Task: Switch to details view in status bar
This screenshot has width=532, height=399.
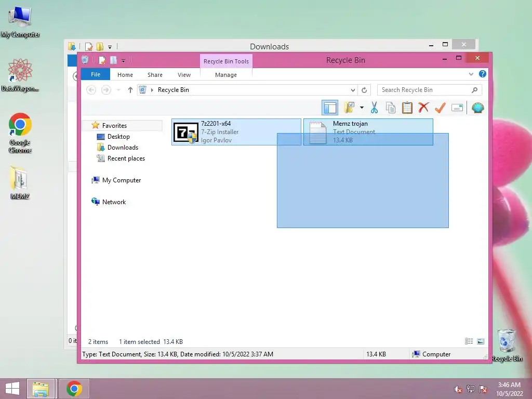Action: pos(469,341)
